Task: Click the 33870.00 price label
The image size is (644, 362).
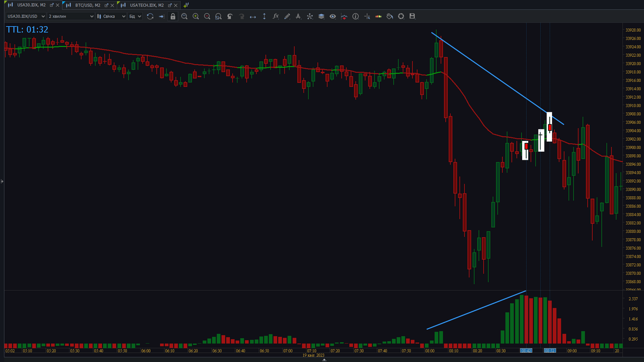Action: [x=633, y=274]
